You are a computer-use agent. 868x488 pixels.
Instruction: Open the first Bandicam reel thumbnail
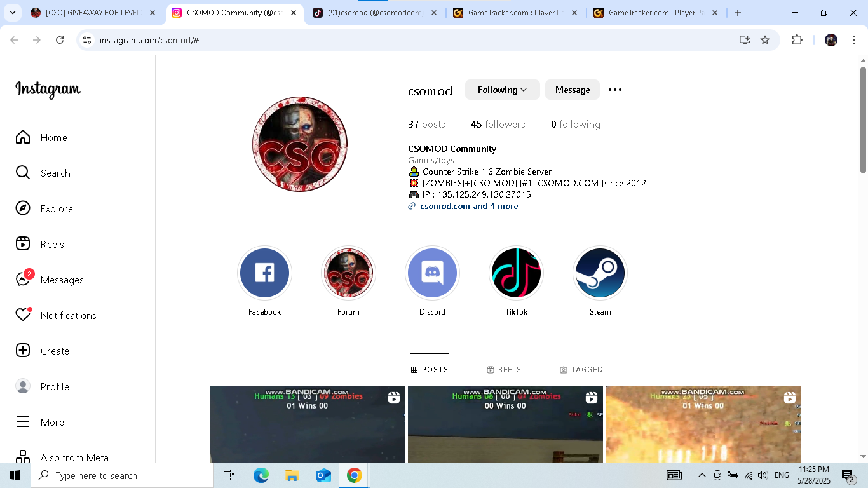tap(307, 424)
